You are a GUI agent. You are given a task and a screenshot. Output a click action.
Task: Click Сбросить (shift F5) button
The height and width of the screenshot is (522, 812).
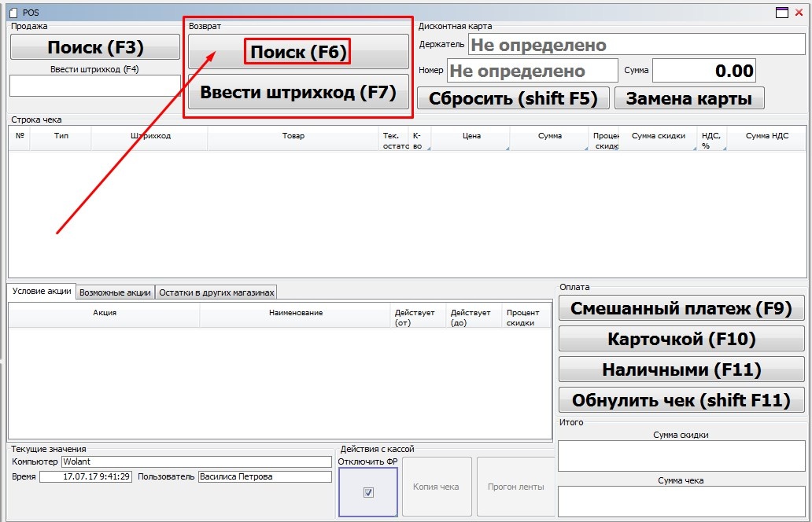pos(513,98)
